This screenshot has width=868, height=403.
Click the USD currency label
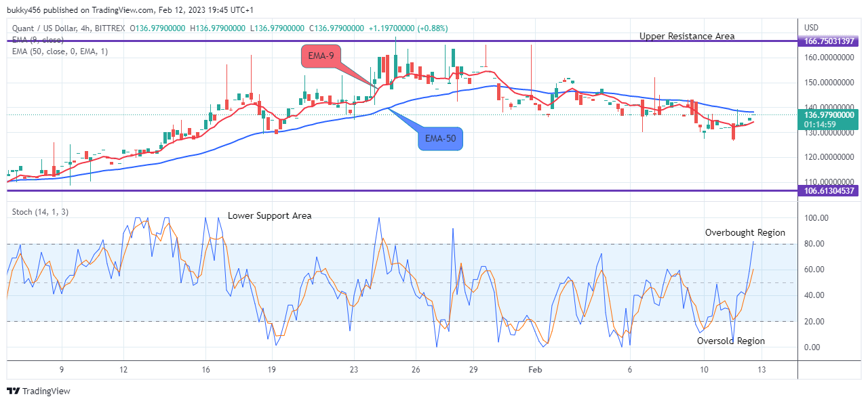(x=812, y=27)
